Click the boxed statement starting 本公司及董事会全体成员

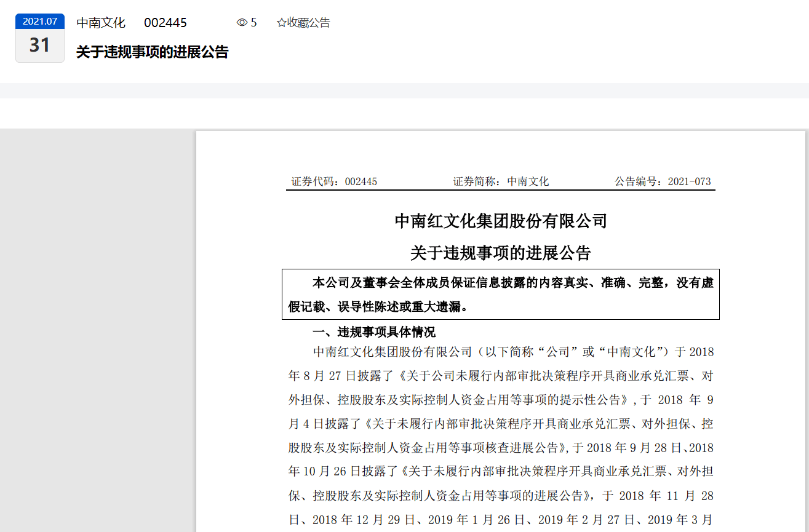[501, 294]
